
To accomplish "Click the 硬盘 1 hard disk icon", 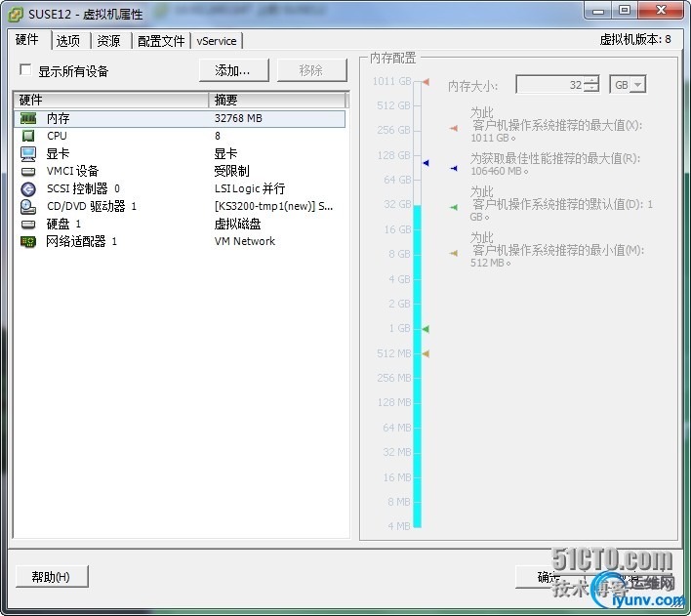I will [28, 224].
